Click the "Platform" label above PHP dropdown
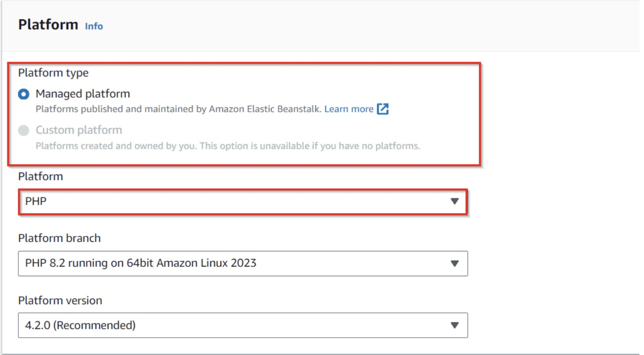Screen dimensions: 644x355 point(41,177)
